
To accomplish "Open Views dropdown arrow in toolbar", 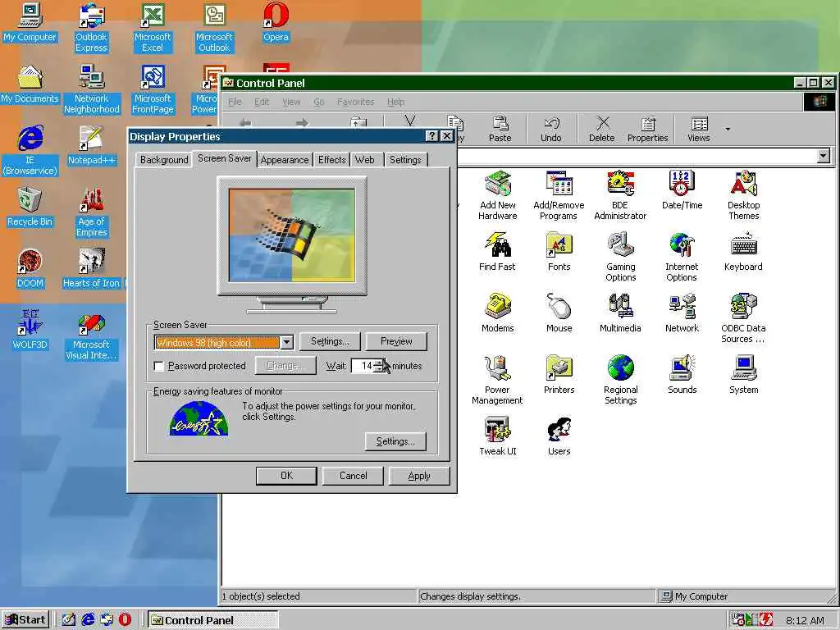I will pos(728,129).
